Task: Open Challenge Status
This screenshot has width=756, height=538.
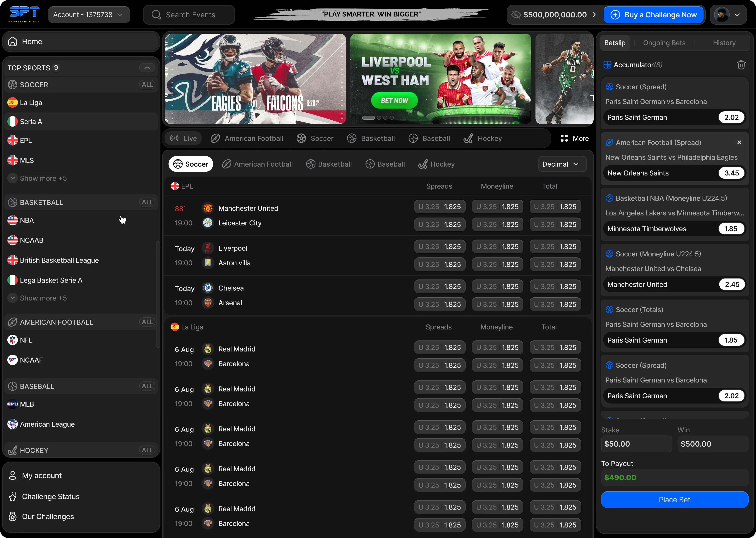Action: [81, 496]
